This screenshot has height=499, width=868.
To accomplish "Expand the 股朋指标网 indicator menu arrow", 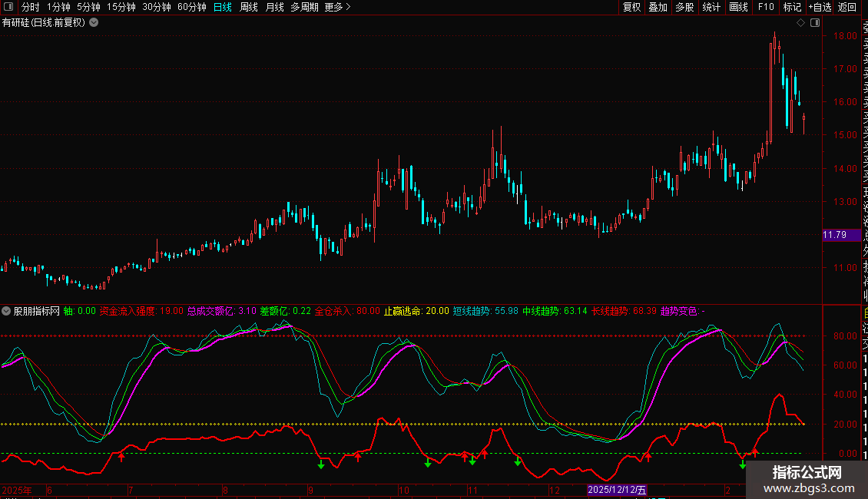I will coord(7,311).
